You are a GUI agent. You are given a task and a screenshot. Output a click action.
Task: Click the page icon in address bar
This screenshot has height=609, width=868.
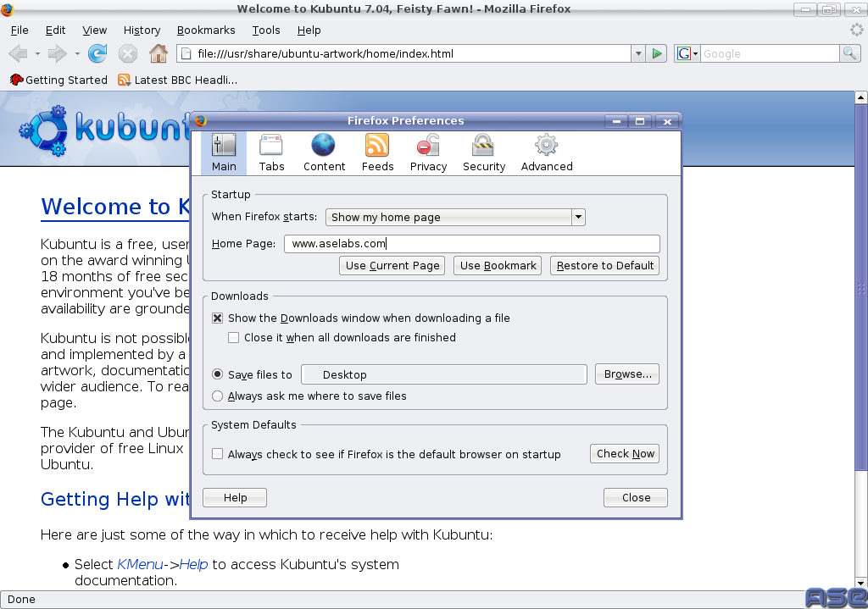click(186, 53)
